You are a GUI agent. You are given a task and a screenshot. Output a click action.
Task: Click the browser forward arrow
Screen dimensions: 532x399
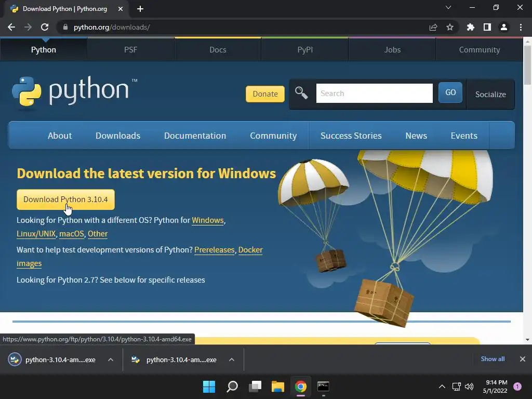(x=28, y=27)
